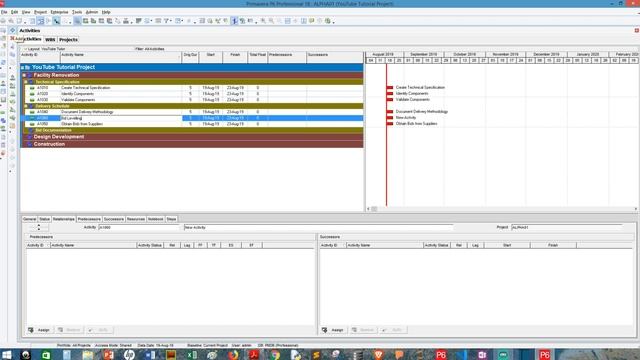Open the File menu

(4, 12)
